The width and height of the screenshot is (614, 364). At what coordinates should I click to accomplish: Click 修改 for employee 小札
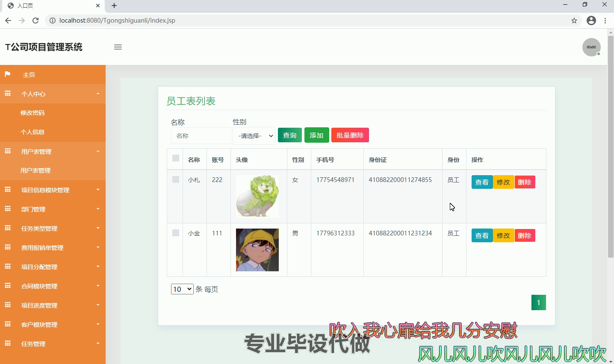[503, 182]
